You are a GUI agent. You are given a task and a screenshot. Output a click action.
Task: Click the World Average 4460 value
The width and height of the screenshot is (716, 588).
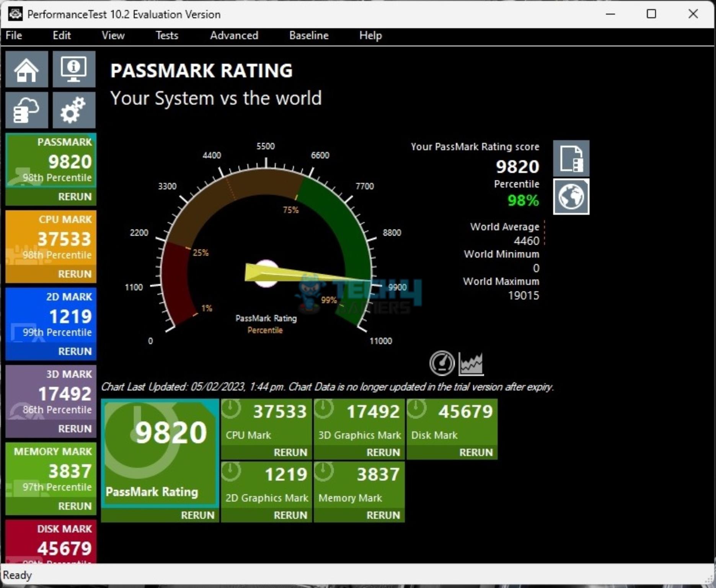(527, 241)
